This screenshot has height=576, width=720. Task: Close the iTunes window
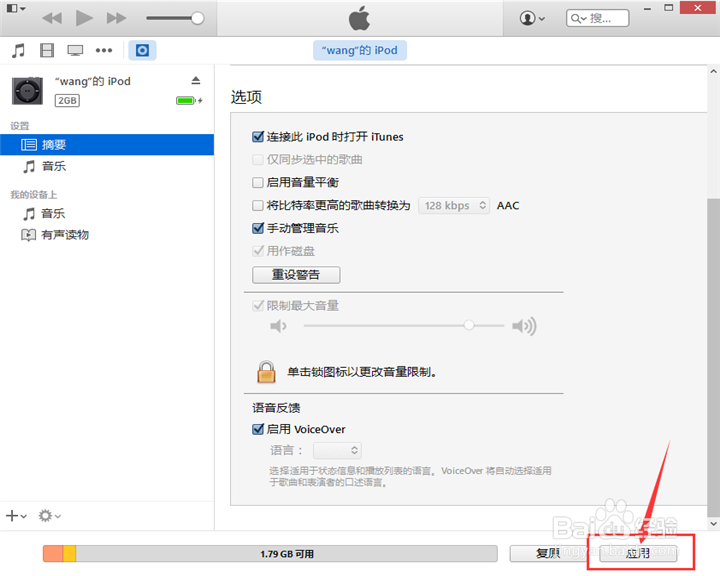698,8
